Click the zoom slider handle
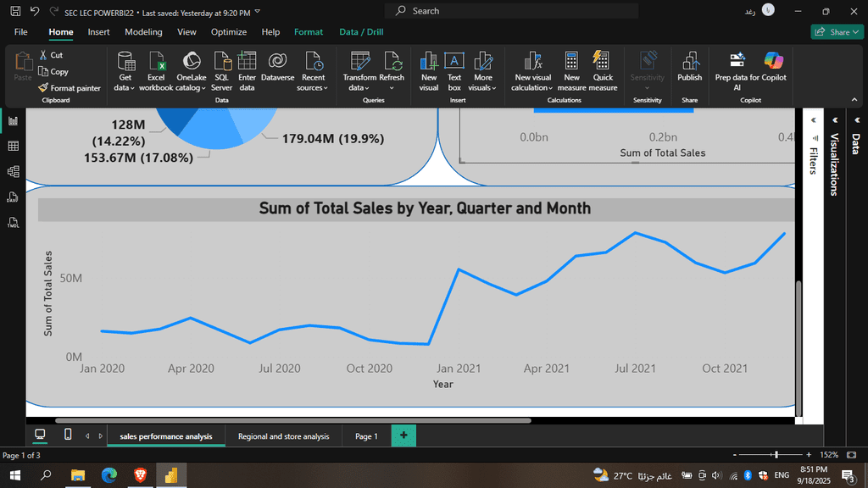The height and width of the screenshot is (488, 868). [x=776, y=455]
